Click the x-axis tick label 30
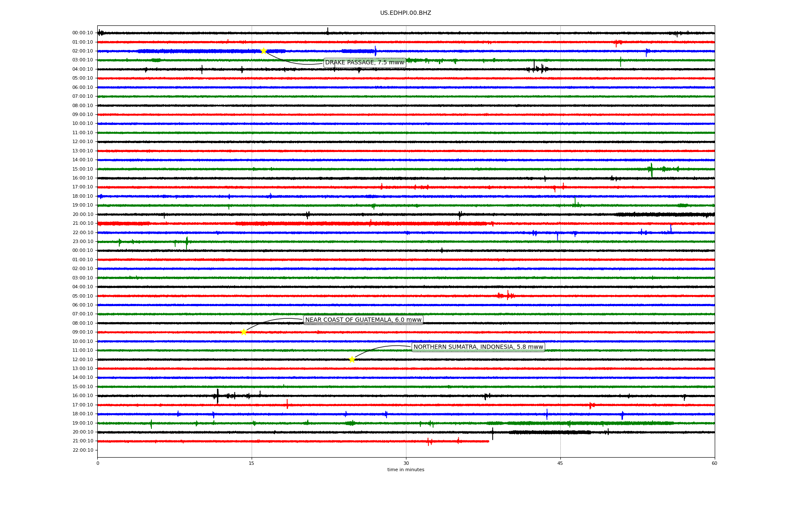812x508 pixels. pyautogui.click(x=406, y=463)
